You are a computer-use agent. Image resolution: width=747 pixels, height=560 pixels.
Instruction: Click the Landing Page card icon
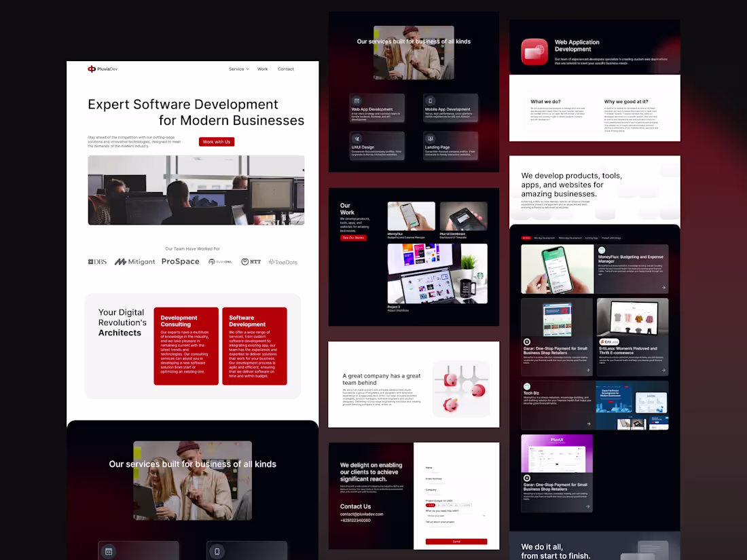pyautogui.click(x=430, y=138)
